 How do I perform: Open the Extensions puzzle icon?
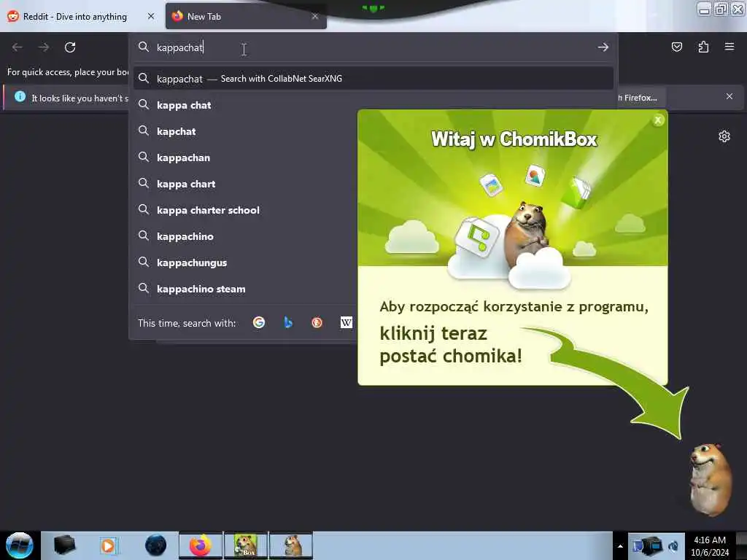pyautogui.click(x=703, y=47)
